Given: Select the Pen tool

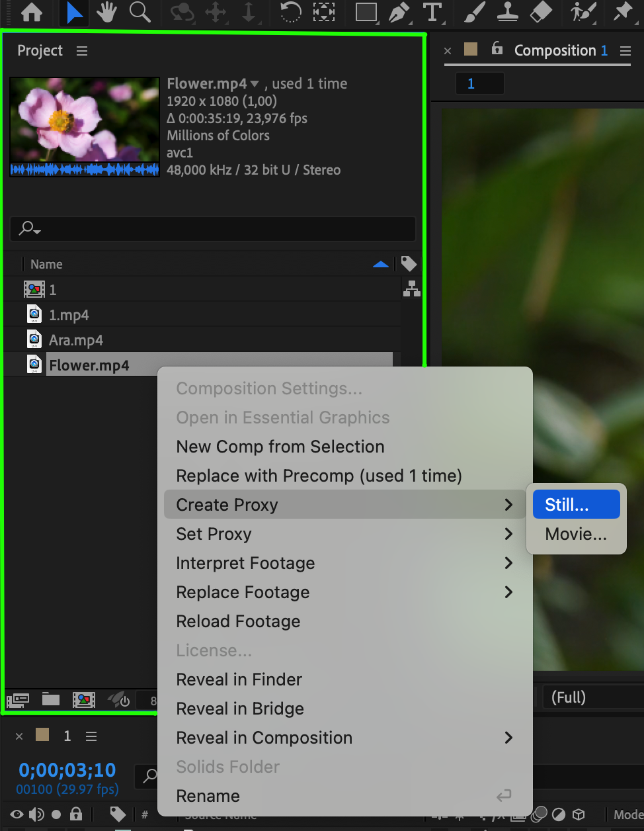Looking at the screenshot, I should point(399,12).
